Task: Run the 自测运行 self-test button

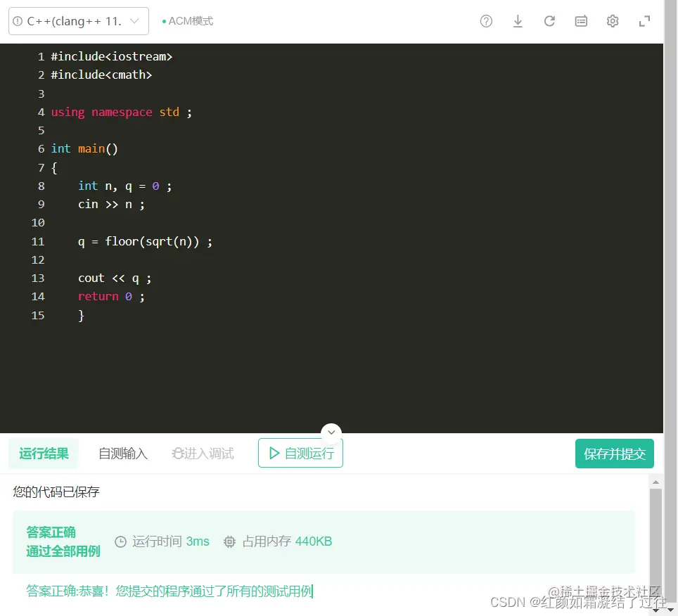Action: [x=300, y=453]
